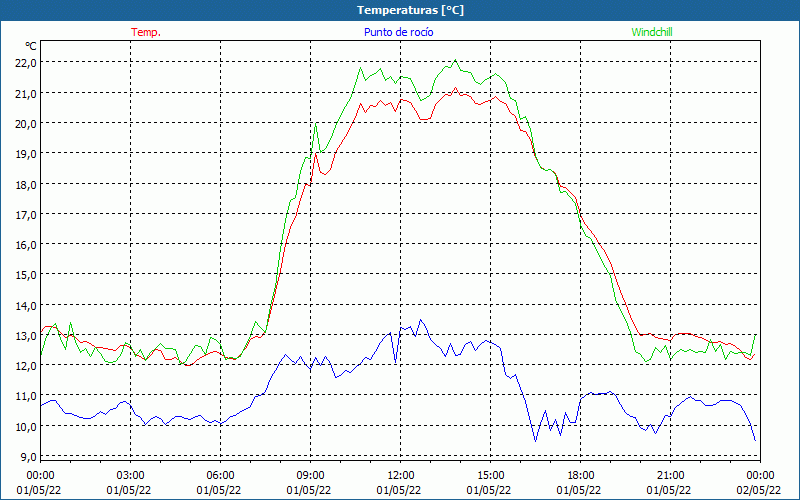Click the 01/05/22 date under 12:00
This screenshot has width=800, height=500.
pos(399,490)
